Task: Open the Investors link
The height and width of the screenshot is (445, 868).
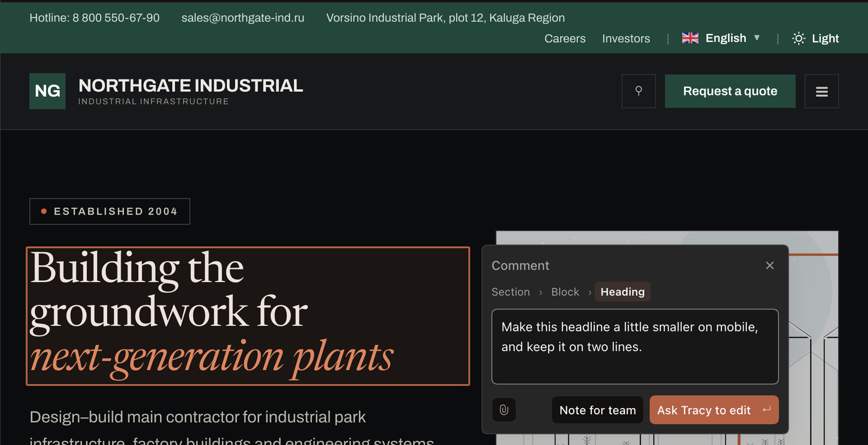Action: [x=626, y=38]
